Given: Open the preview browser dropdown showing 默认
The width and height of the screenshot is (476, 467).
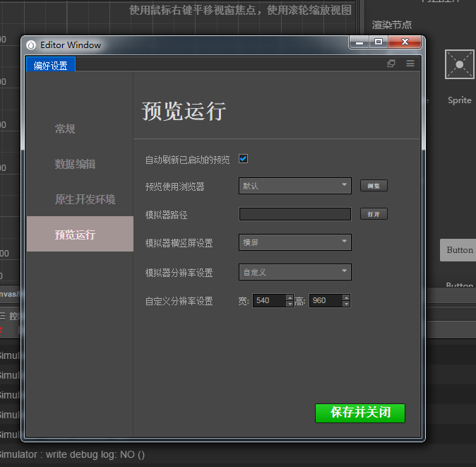Looking at the screenshot, I should tap(295, 186).
